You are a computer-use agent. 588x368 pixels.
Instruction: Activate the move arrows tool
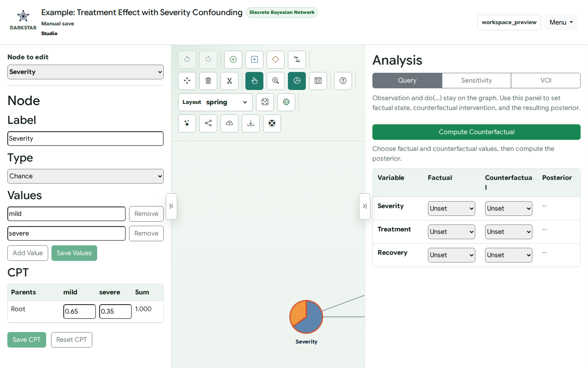coord(187,81)
